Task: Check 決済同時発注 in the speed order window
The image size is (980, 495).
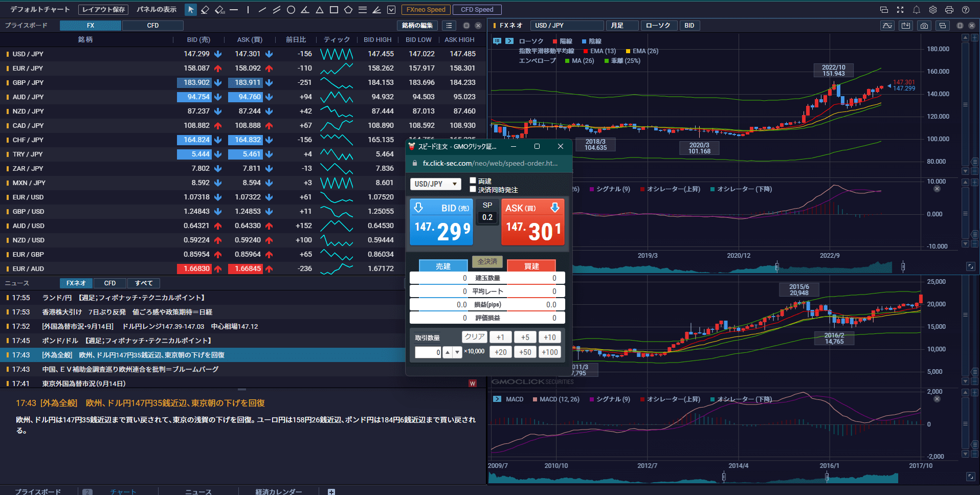Action: click(x=473, y=189)
